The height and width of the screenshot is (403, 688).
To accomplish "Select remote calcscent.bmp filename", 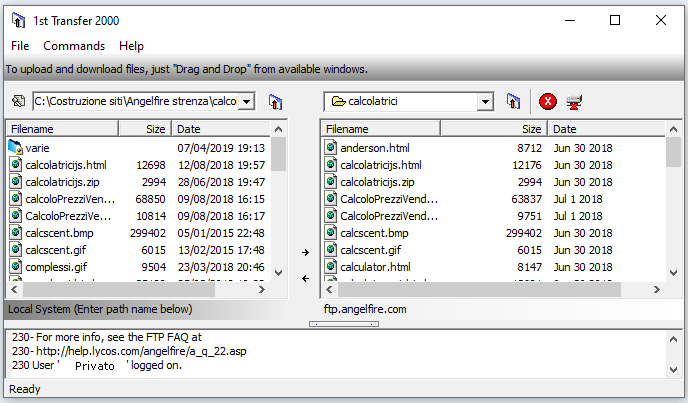I will (x=374, y=233).
